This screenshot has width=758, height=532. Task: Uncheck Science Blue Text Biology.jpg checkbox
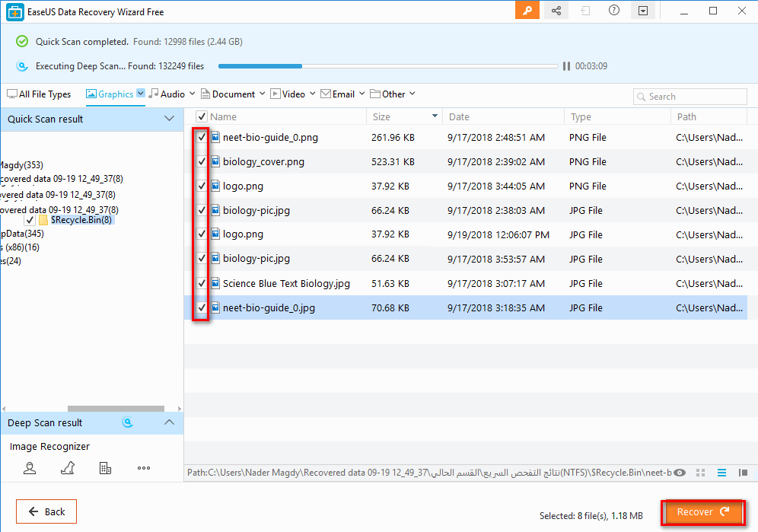coord(201,283)
